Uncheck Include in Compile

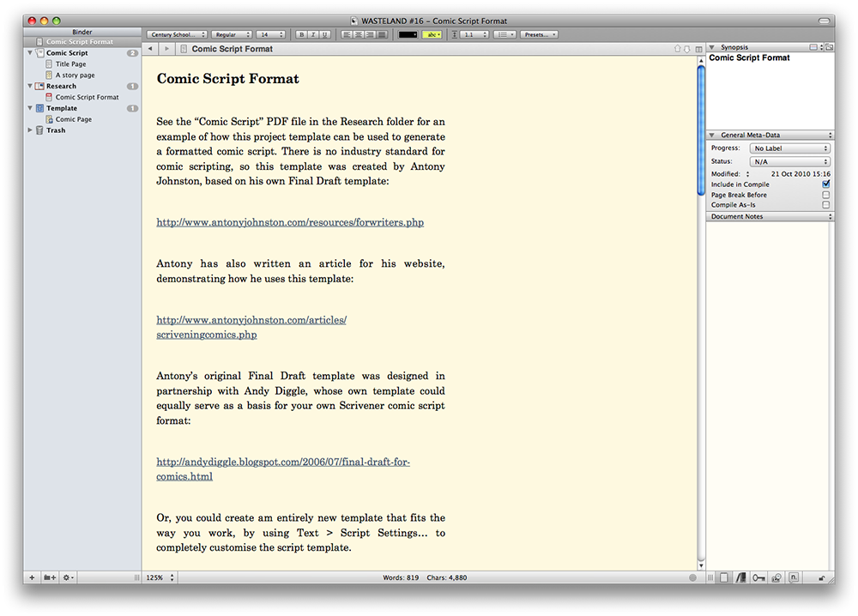point(826,184)
